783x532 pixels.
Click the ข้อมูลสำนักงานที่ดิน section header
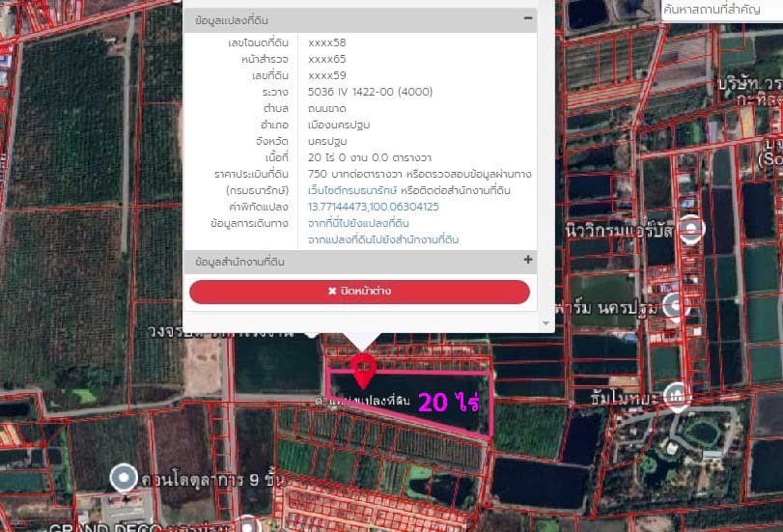pos(360,262)
